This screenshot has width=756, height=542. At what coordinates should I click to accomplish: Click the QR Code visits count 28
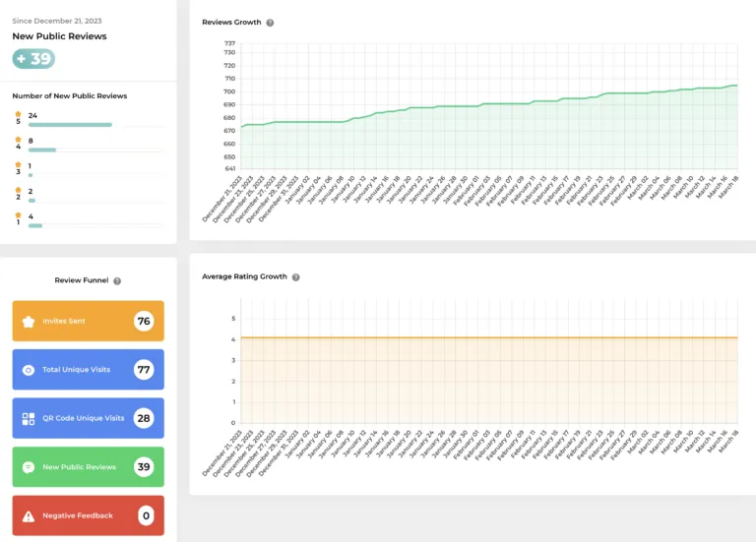click(144, 418)
